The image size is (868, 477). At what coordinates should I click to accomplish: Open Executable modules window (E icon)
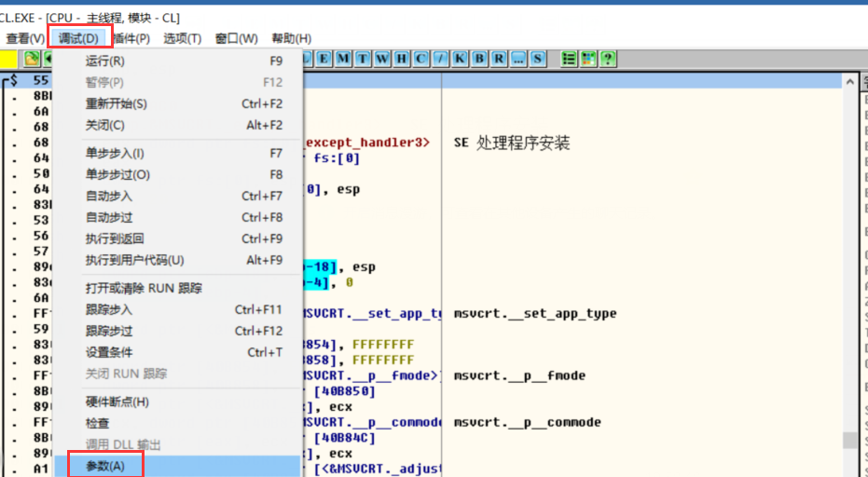point(324,59)
